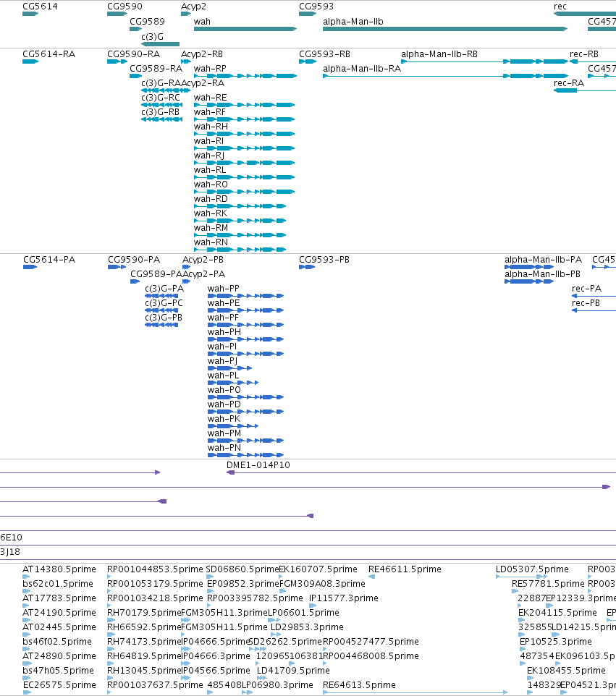Click the wah-PP protein label
616x696 pixels.
pos(224,289)
